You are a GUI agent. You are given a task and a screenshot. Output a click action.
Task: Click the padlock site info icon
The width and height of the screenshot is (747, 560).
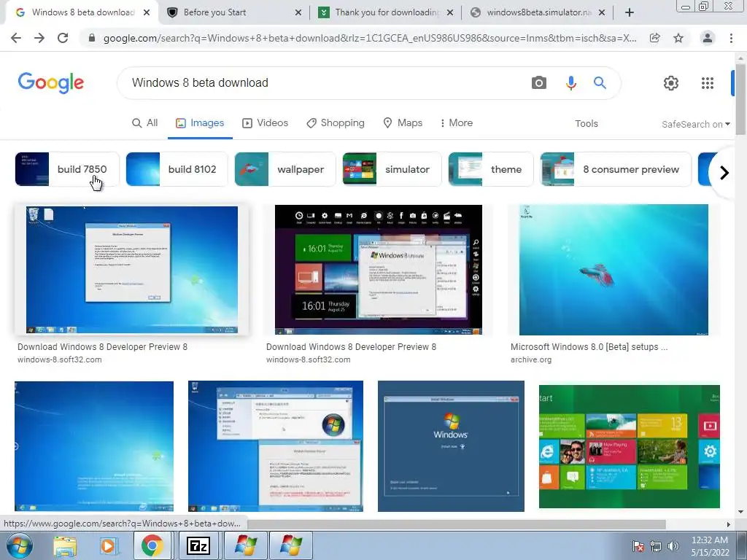point(91,38)
